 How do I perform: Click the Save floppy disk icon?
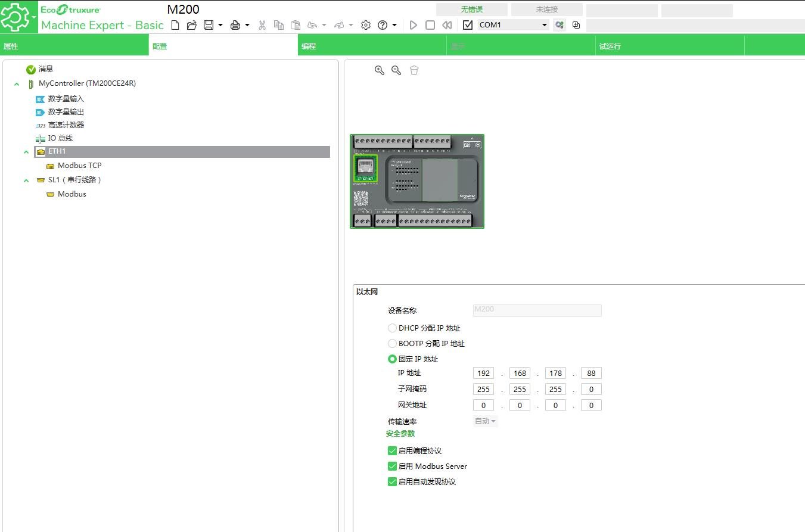pos(209,25)
